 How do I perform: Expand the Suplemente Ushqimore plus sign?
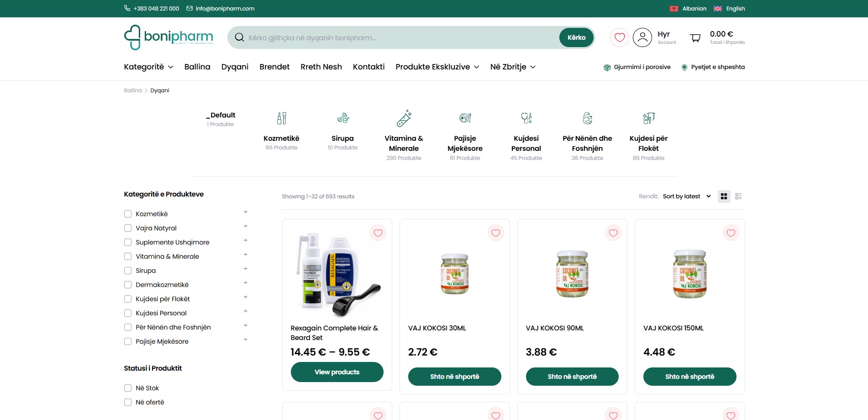[245, 240]
